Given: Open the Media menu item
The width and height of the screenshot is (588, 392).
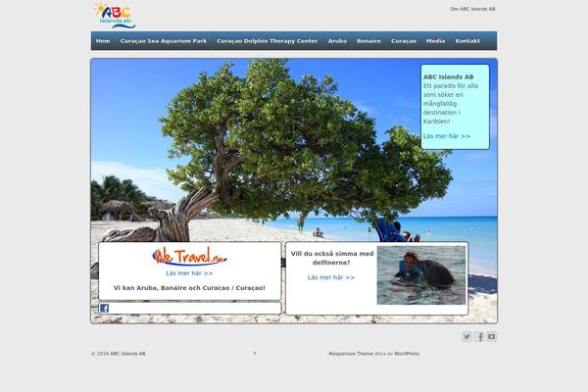Looking at the screenshot, I should pyautogui.click(x=435, y=41).
